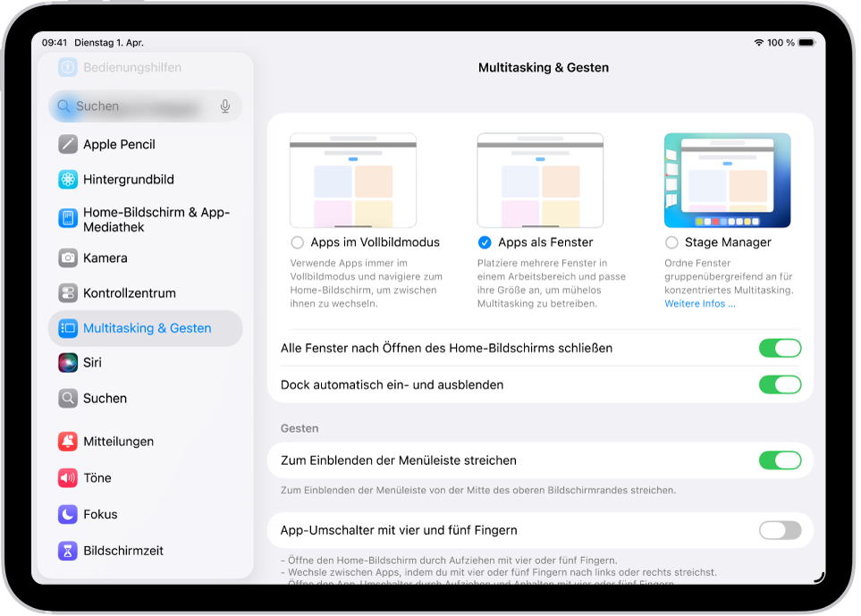Open Fokus settings via the moon icon
861x616 pixels.
point(68,514)
